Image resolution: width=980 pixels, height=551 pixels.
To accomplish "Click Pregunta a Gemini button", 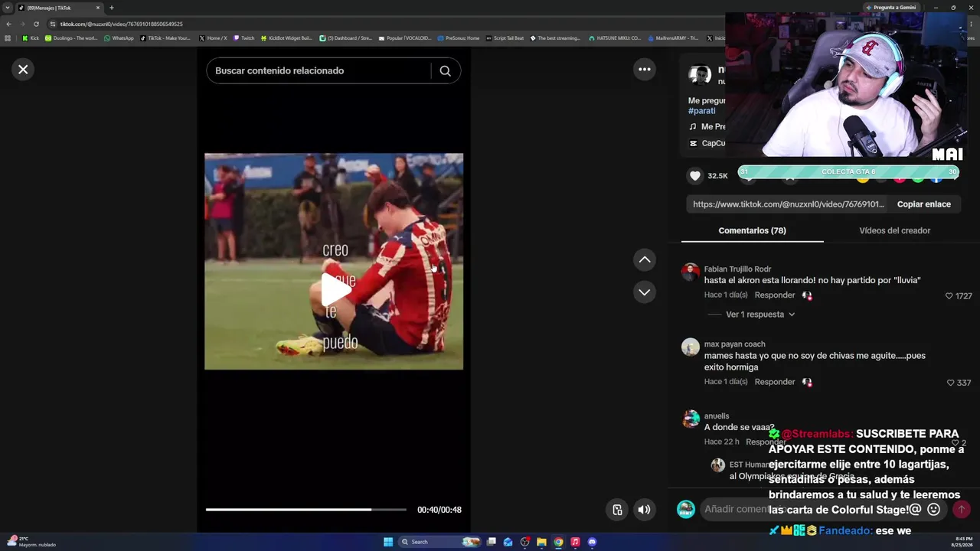I will [x=890, y=8].
